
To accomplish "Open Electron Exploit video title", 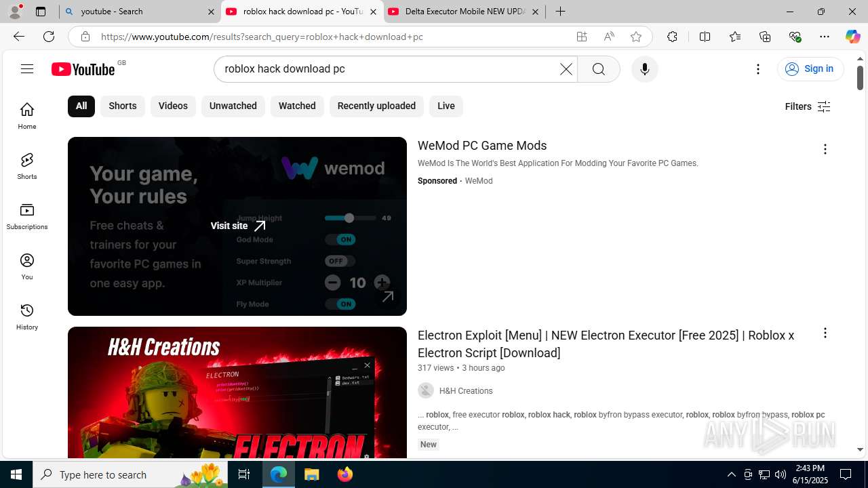I will (606, 344).
